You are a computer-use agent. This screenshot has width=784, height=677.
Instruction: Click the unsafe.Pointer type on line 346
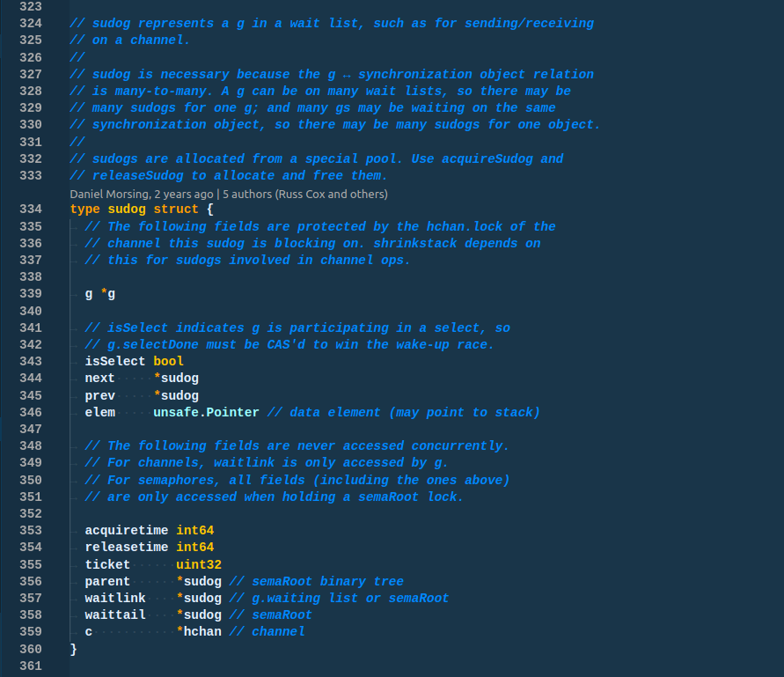pos(206,412)
